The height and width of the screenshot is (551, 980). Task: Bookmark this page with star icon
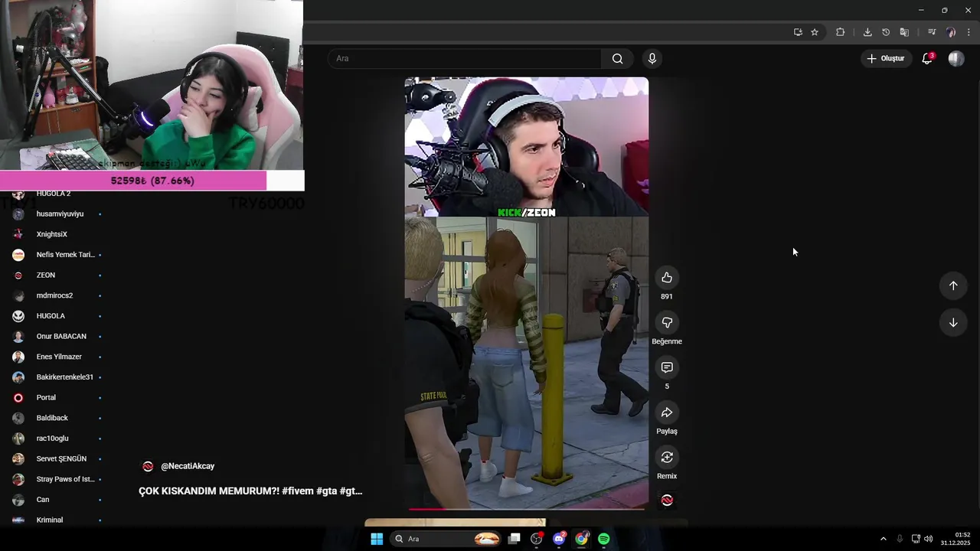pos(815,32)
